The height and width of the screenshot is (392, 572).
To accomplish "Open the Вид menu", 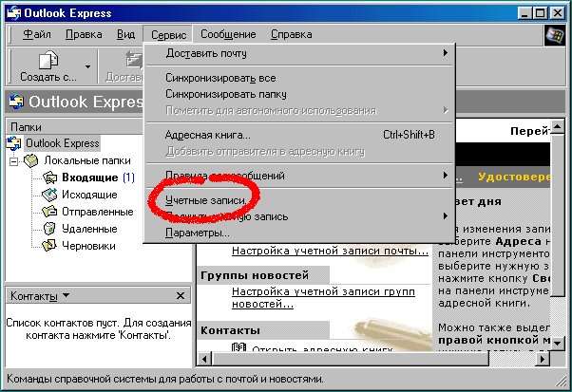I will click(x=125, y=34).
